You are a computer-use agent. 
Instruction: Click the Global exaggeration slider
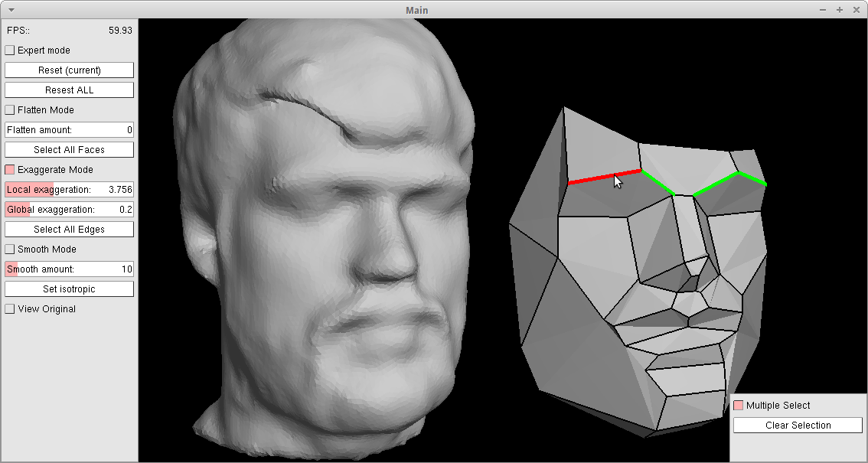70,210
